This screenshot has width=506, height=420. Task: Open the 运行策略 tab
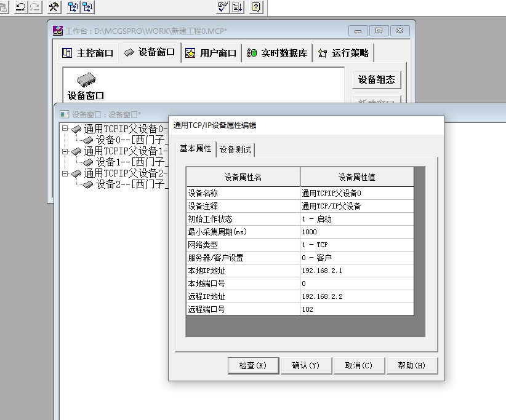pos(343,53)
